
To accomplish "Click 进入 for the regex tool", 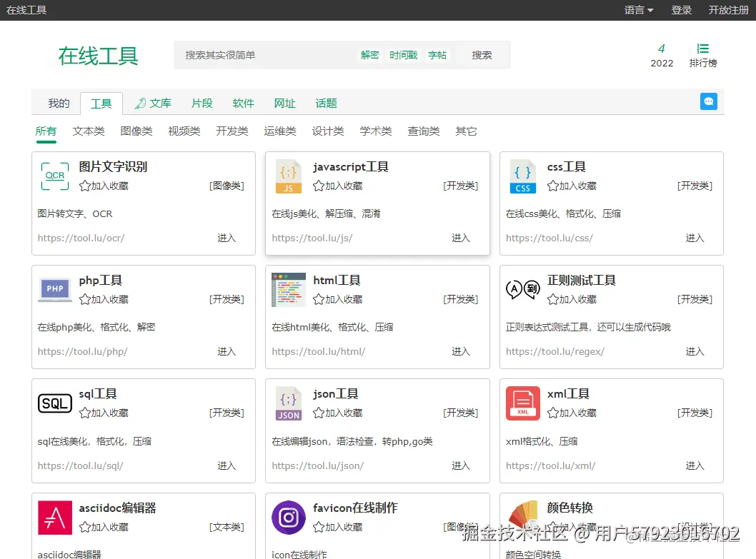I will (695, 351).
